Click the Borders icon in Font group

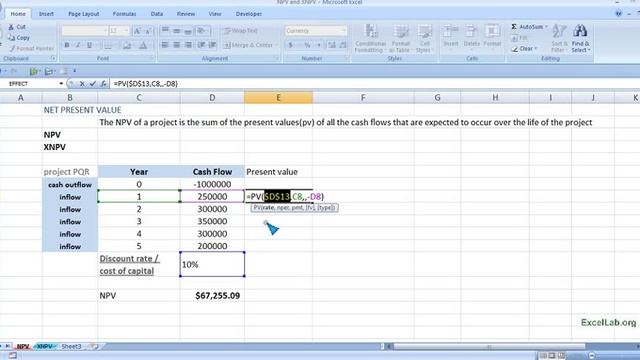(107, 45)
